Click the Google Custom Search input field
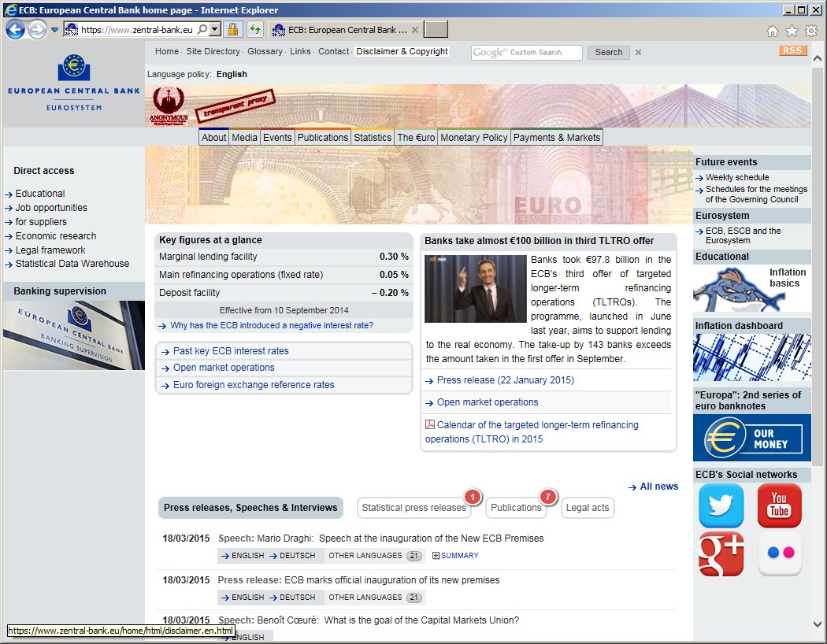This screenshot has width=827, height=644. point(526,52)
